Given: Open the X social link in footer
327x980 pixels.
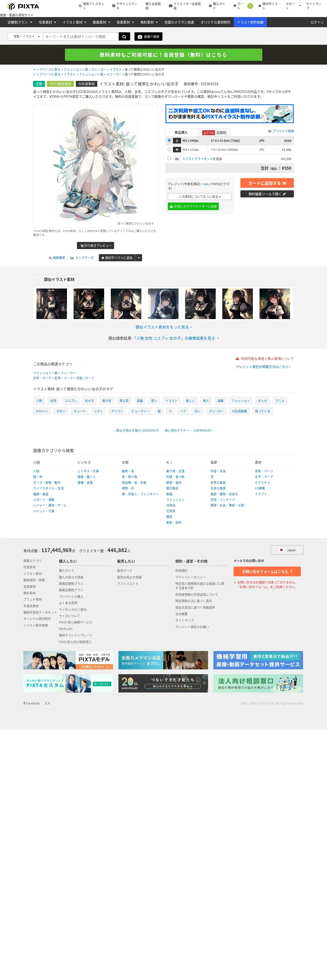Looking at the screenshot, I should click(x=47, y=703).
